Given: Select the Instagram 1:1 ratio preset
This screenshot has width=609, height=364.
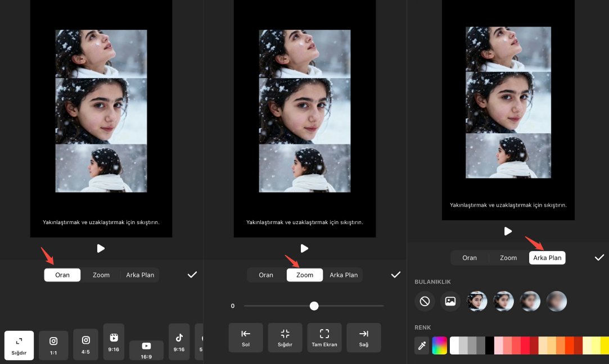Looking at the screenshot, I should [x=53, y=345].
